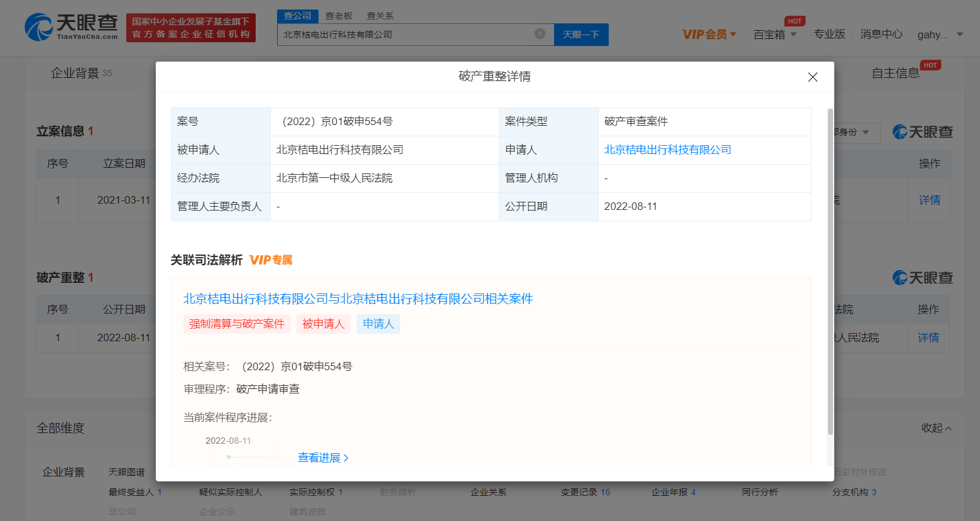
Task: Switch to the 查关系 search tab
Action: 380,16
